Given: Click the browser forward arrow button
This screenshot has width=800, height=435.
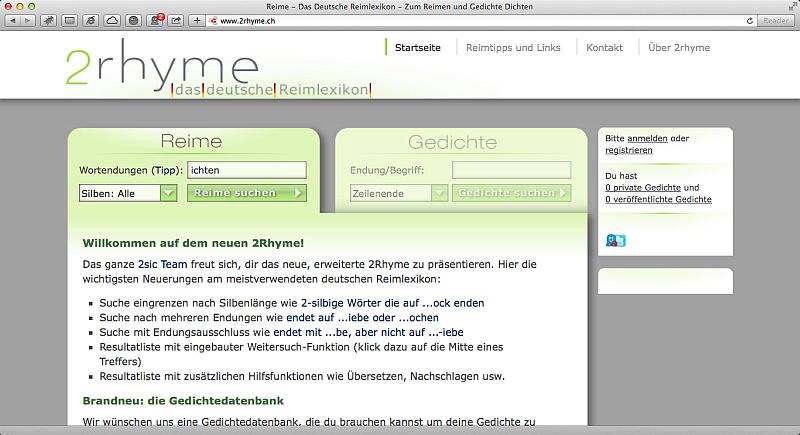Looking at the screenshot, I should [x=27, y=20].
